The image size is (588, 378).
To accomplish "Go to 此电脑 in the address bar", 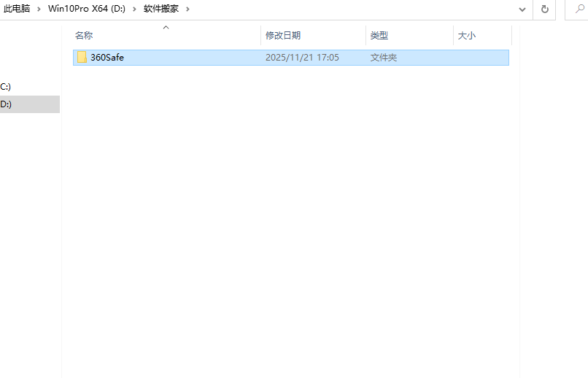I will point(17,9).
